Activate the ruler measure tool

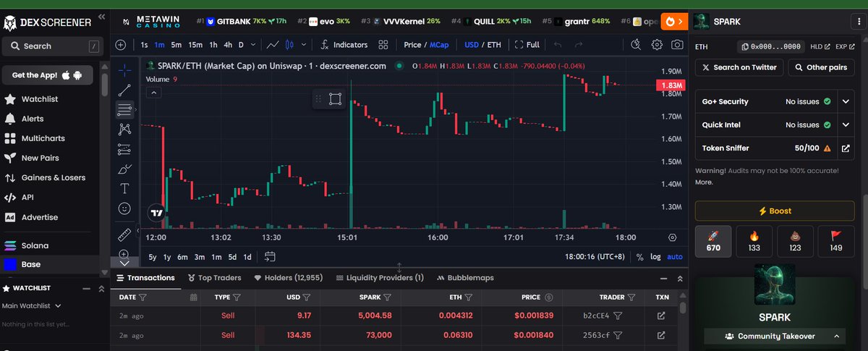(124, 235)
